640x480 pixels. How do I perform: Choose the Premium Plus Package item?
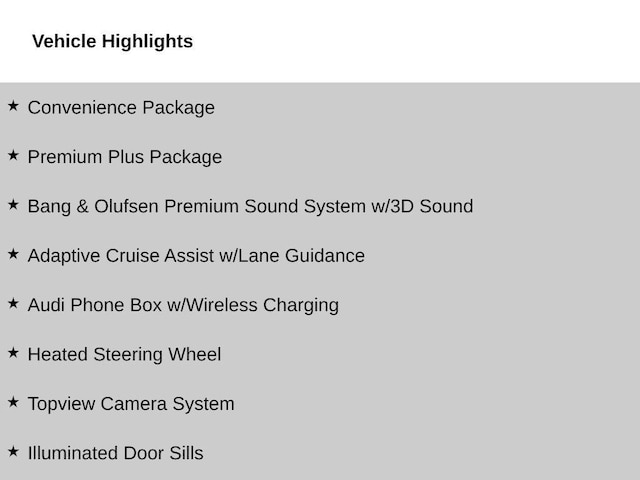click(x=125, y=157)
